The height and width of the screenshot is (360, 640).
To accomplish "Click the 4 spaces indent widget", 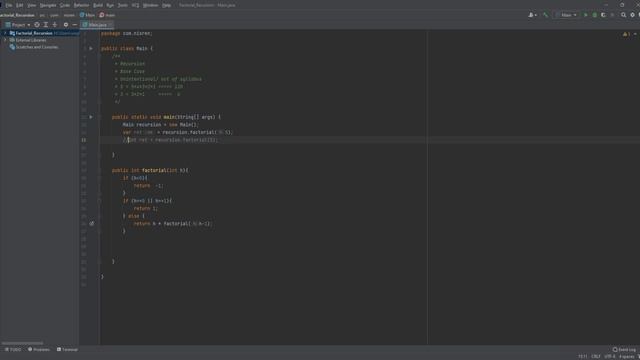I will coord(627,357).
